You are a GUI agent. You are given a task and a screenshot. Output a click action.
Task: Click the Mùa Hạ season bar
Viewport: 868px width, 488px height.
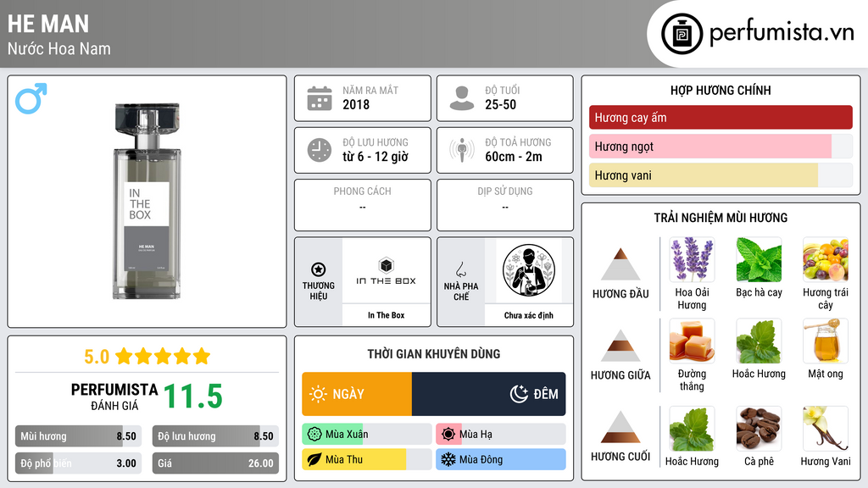pyautogui.click(x=501, y=435)
